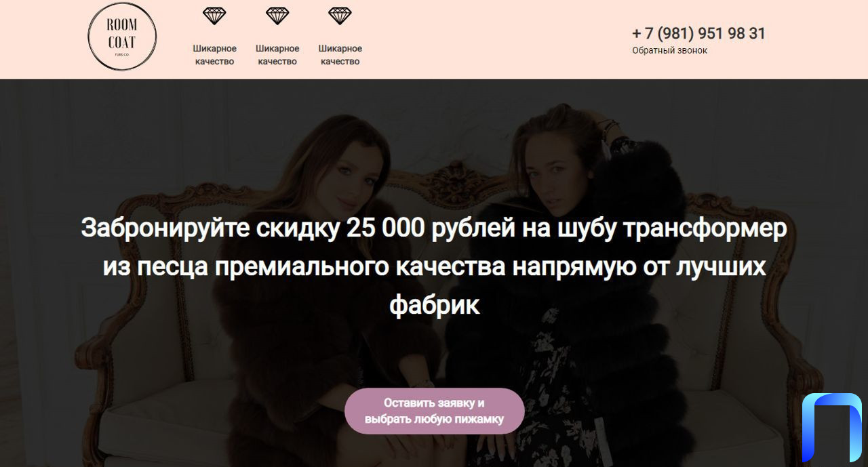Select the rightmost "Шикарное качество" label
Viewport: 868px width, 467px height.
point(340,55)
